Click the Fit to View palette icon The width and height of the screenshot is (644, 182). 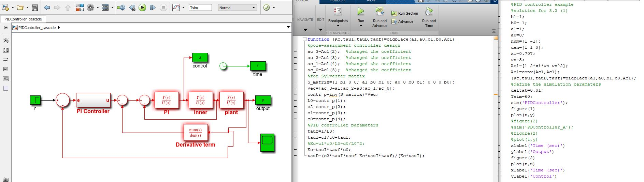tap(6, 50)
